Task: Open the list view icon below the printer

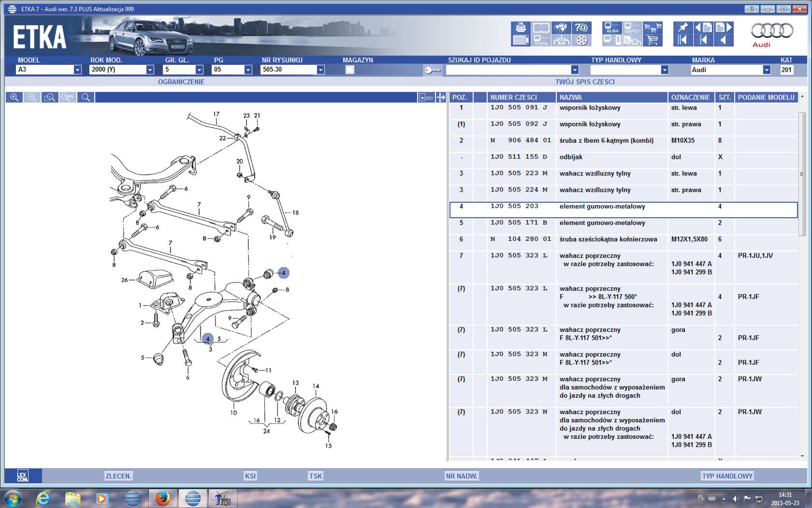Action: pos(521,40)
